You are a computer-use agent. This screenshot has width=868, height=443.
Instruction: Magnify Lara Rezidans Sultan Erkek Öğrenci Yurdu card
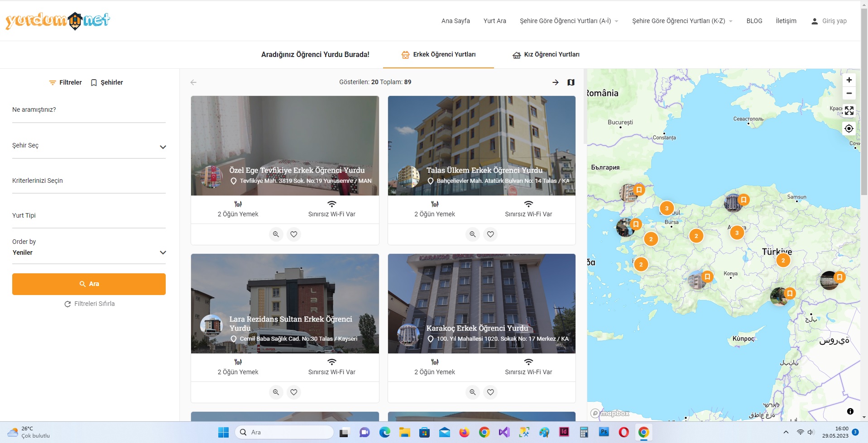click(276, 392)
